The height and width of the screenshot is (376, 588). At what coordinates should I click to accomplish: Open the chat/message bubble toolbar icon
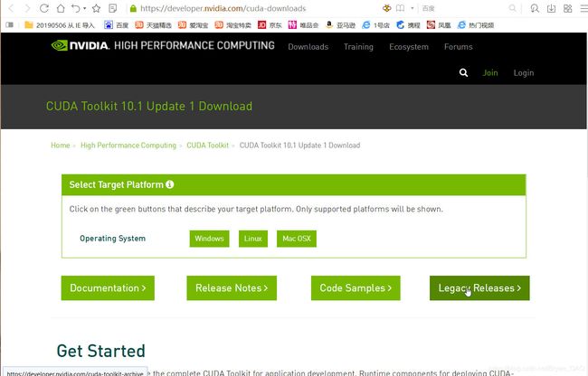pyautogui.click(x=535, y=8)
